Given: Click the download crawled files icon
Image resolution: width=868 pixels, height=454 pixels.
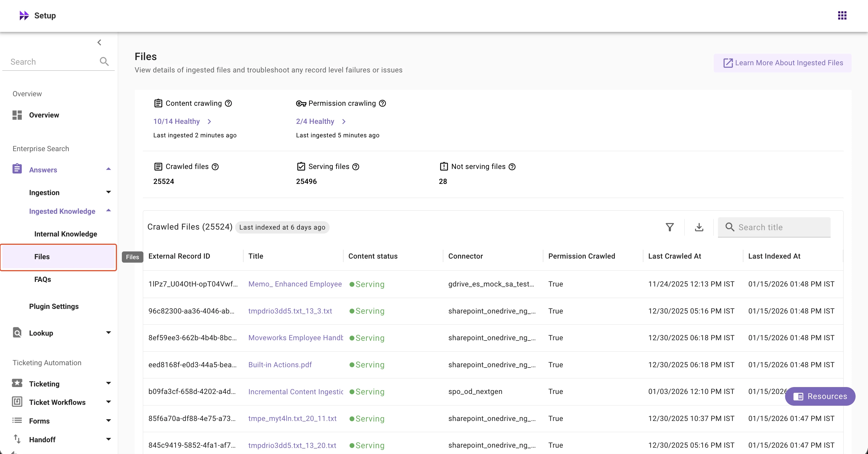Looking at the screenshot, I should [699, 227].
